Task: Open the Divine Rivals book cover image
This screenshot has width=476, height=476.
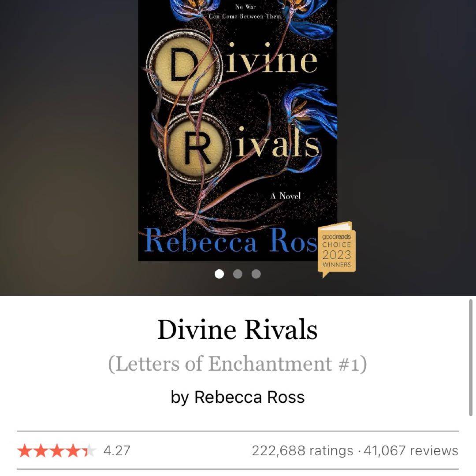Action: coord(238,130)
